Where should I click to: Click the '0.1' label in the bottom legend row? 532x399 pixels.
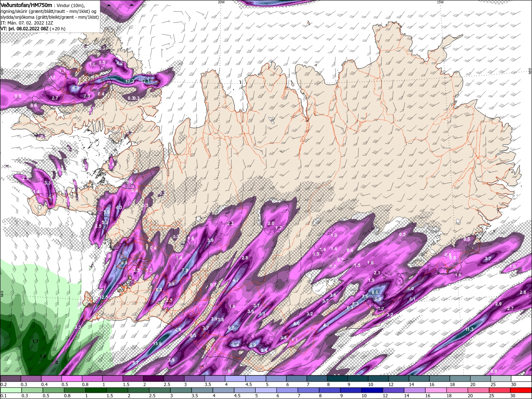(3, 396)
